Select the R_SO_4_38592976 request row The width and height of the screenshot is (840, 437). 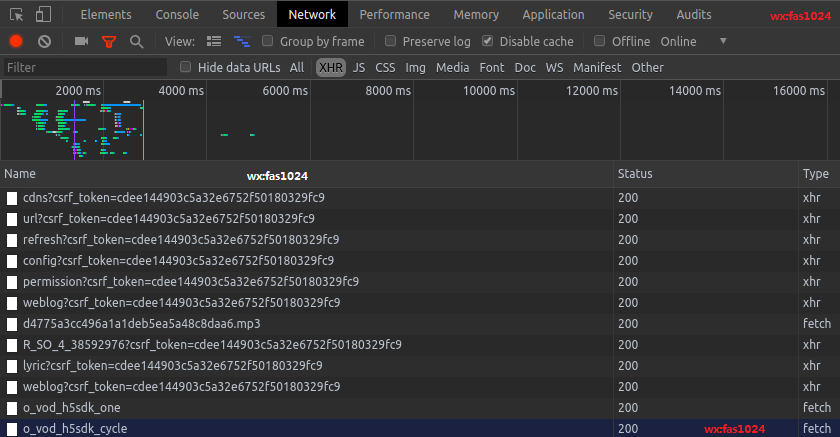coord(420,345)
